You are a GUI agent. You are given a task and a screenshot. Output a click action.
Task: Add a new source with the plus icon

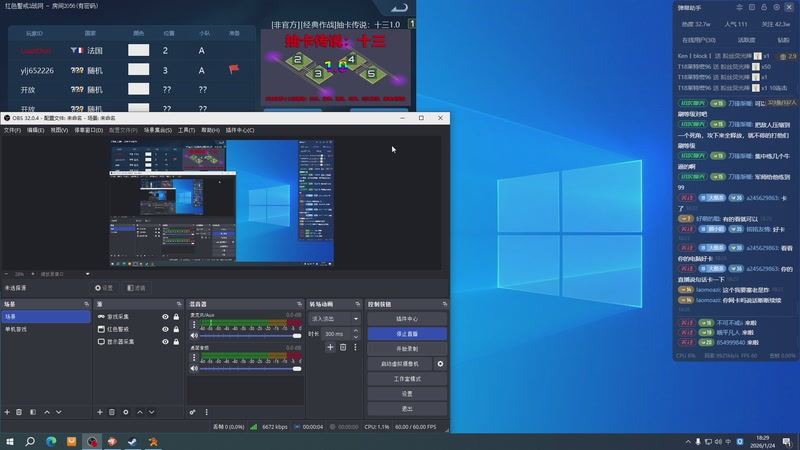point(100,412)
